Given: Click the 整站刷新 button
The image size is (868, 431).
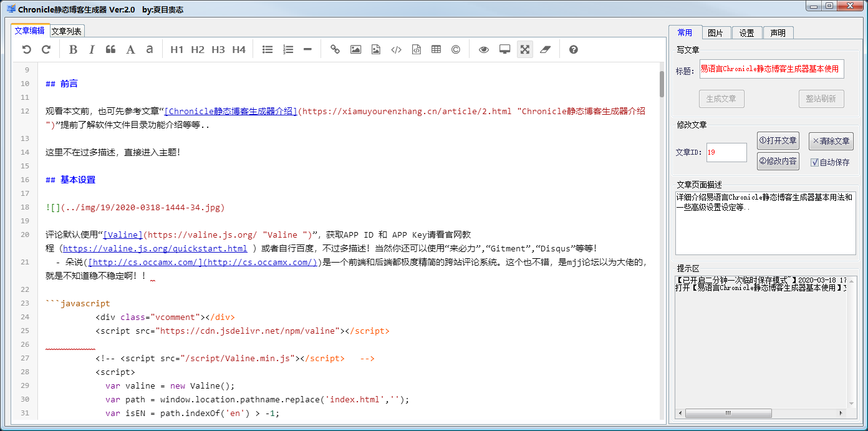Looking at the screenshot, I should pos(821,99).
